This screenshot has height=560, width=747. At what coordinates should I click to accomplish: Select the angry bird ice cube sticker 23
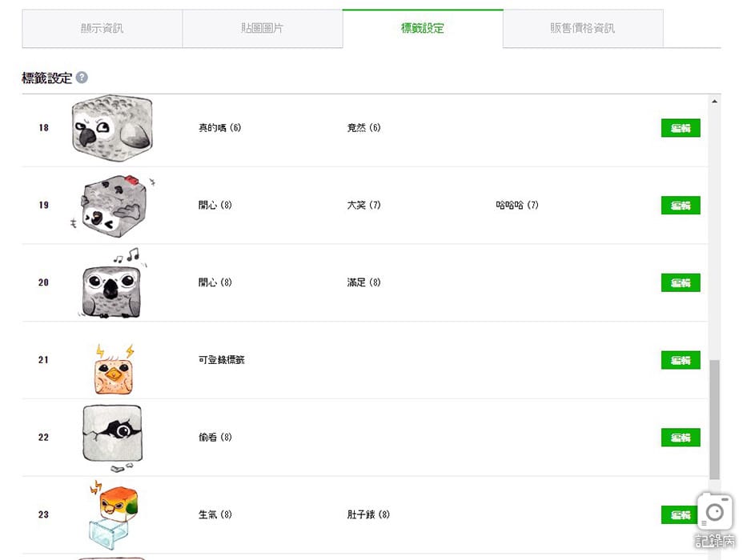pyautogui.click(x=113, y=514)
